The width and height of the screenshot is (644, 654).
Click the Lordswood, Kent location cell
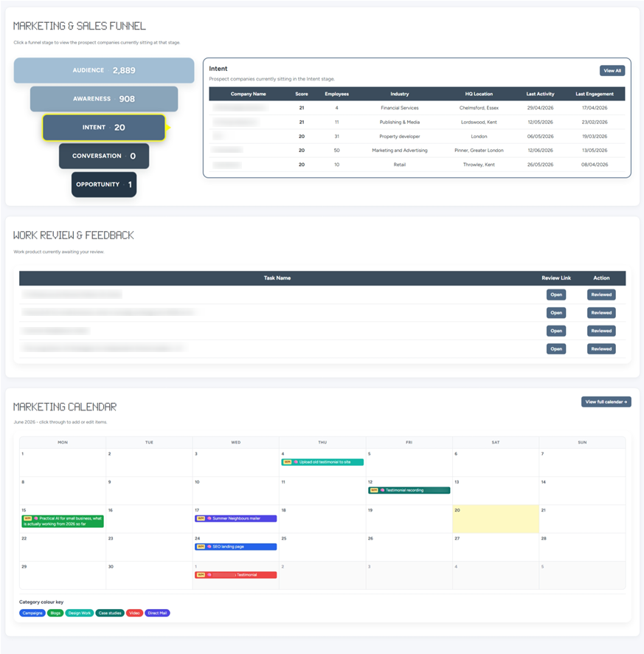(x=479, y=123)
